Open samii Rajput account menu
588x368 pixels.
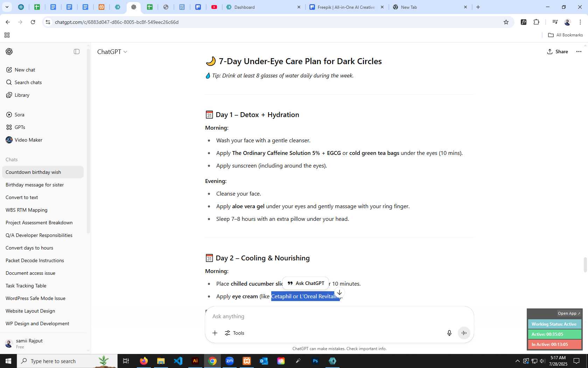click(43, 343)
